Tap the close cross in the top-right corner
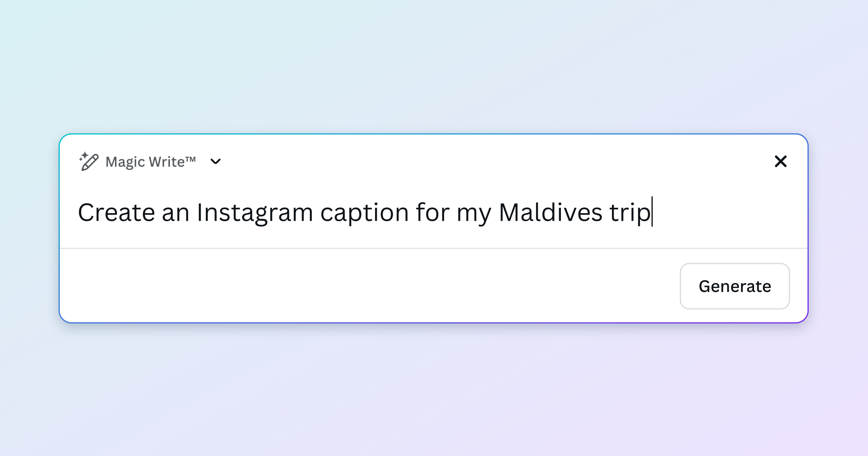Viewport: 868px width, 456px height. point(781,162)
